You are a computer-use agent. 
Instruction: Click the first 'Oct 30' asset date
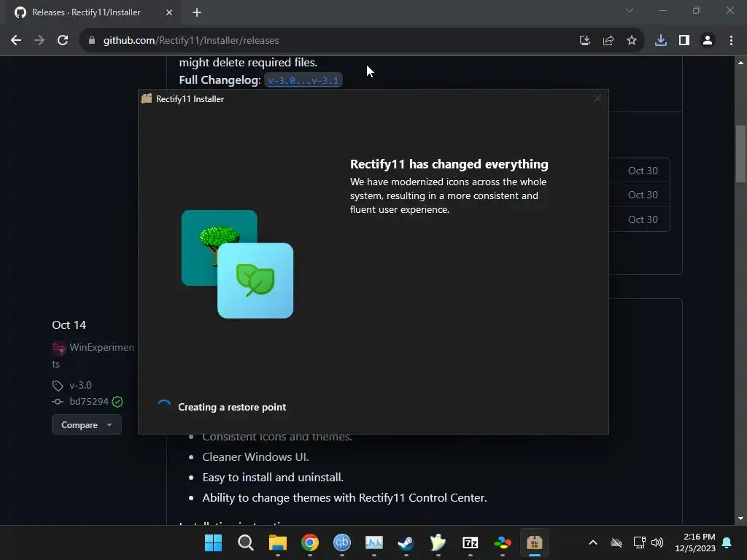[x=643, y=171]
